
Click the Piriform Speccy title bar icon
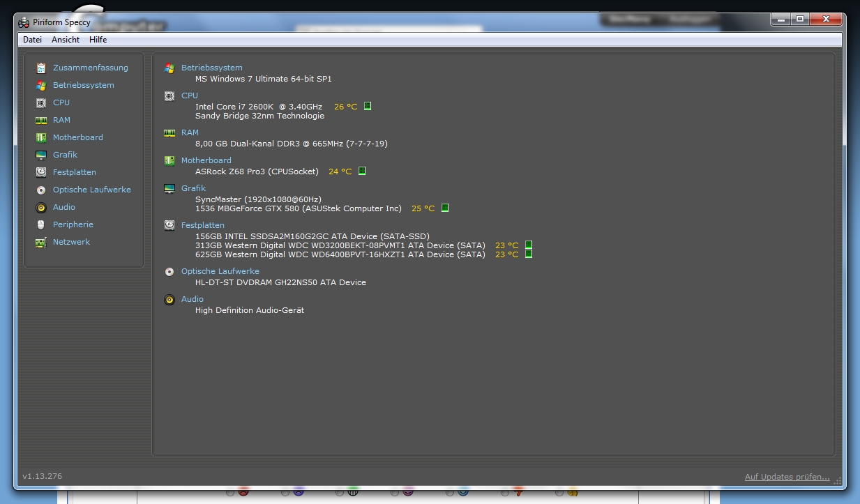[x=24, y=22]
